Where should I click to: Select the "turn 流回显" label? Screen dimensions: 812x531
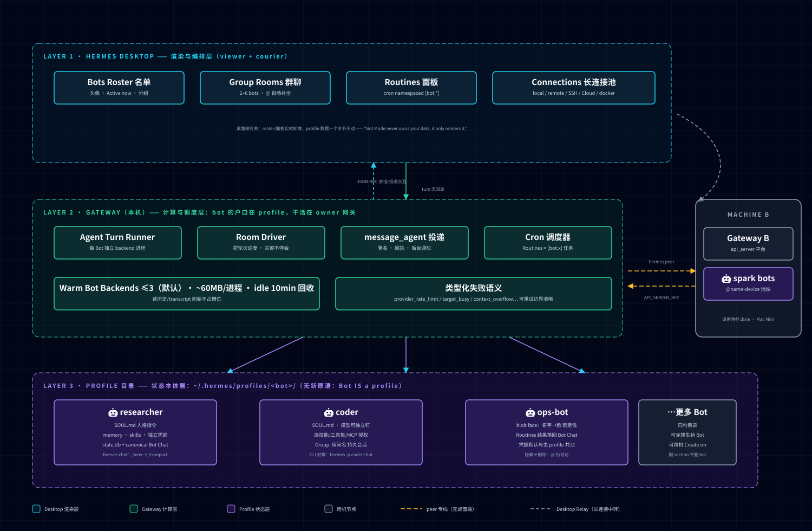pos(433,189)
